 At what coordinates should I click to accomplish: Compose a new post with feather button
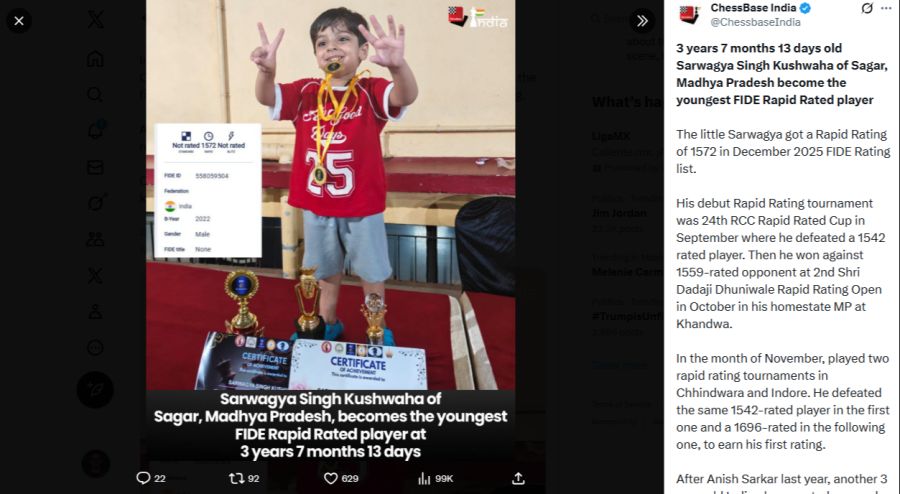coord(95,390)
